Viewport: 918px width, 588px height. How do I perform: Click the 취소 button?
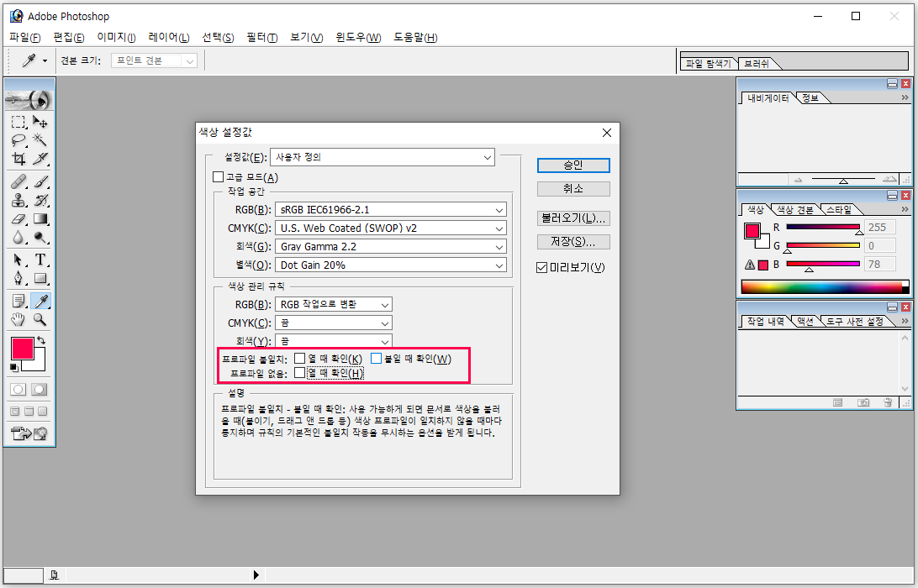[x=573, y=189]
